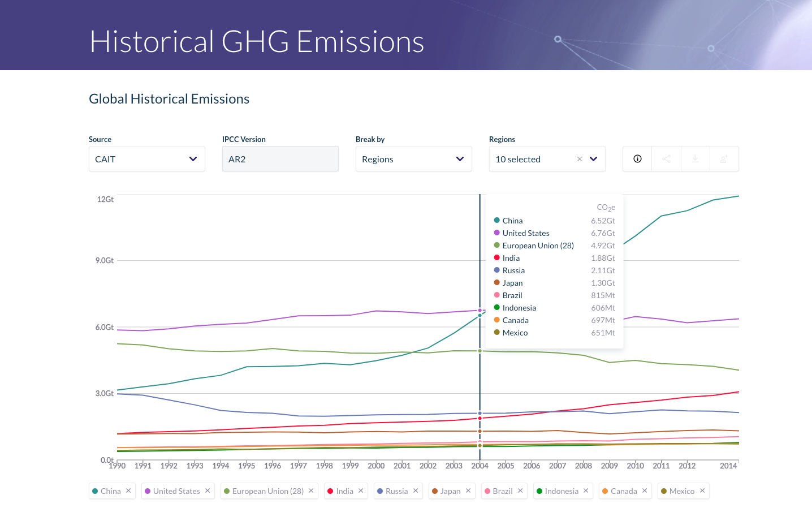Remove China from the legend tags
The width and height of the screenshot is (812, 512).
click(x=128, y=491)
